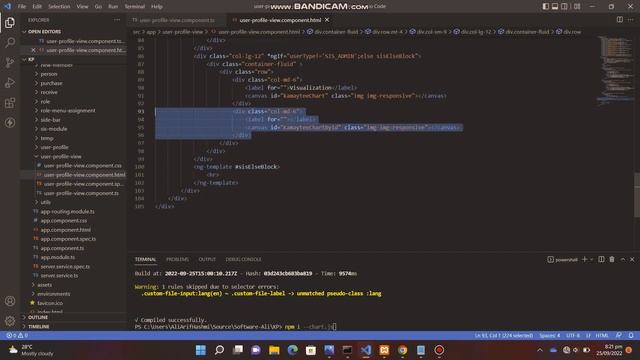The height and width of the screenshot is (360, 640).
Task: Maximize the terminal panel size
Action: tap(623, 259)
